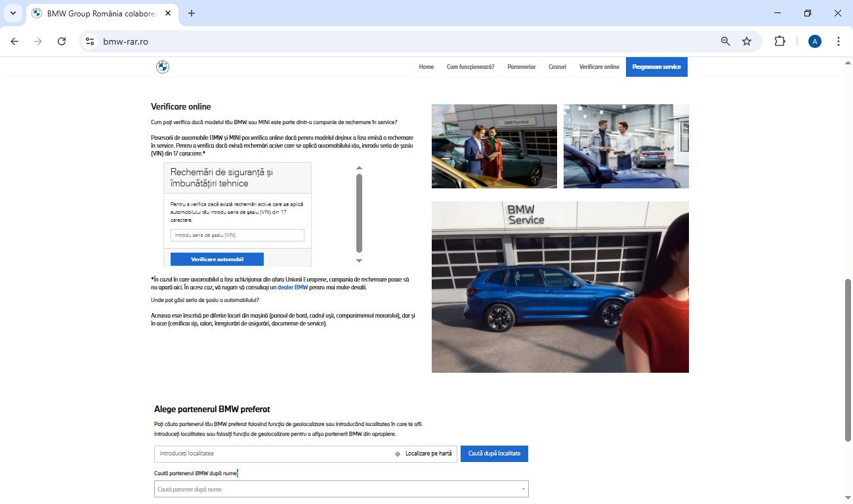Open the dealer BMW link
The width and height of the screenshot is (853, 504).
(293, 287)
